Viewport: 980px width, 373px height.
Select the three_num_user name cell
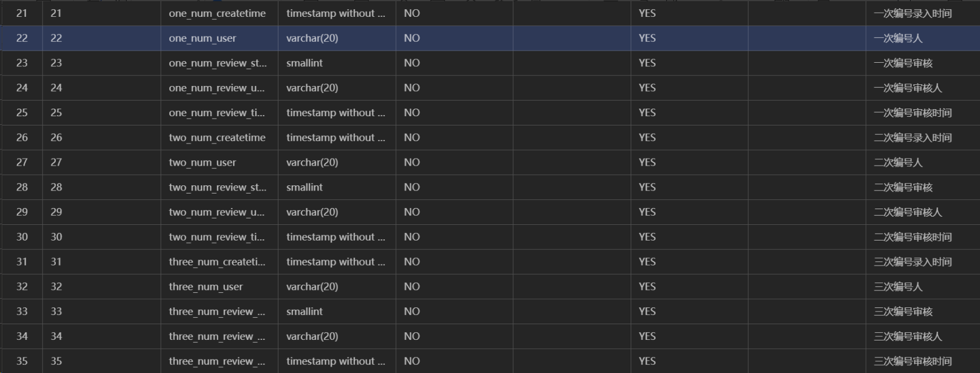coord(219,287)
